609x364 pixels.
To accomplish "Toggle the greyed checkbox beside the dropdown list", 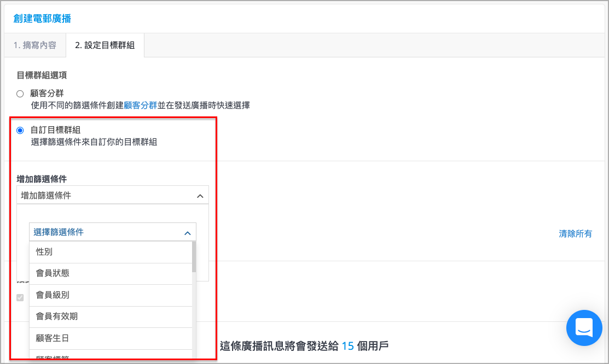I will 20,297.
